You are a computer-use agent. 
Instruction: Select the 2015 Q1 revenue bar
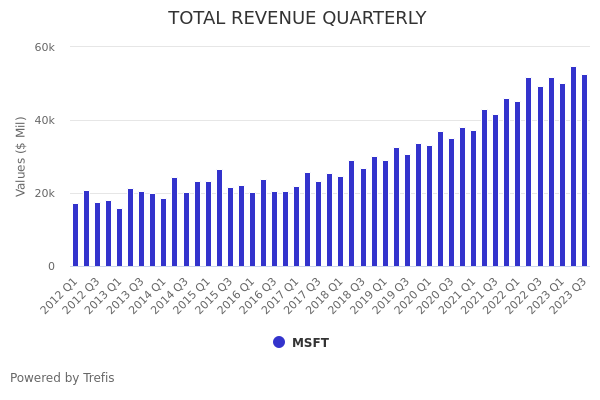(208, 224)
